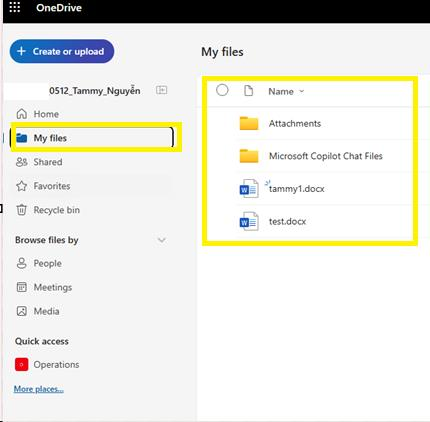Click the Create or upload button
430x422 pixels.
point(62,51)
